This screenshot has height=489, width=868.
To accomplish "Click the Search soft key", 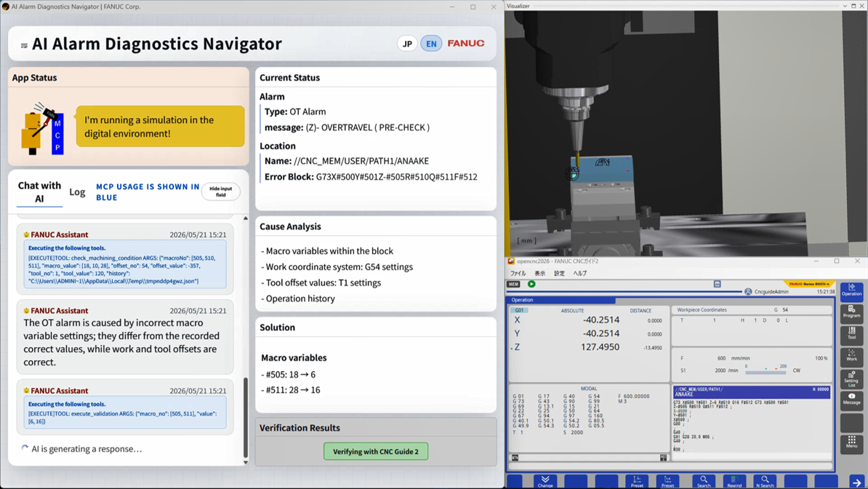I will [704, 481].
